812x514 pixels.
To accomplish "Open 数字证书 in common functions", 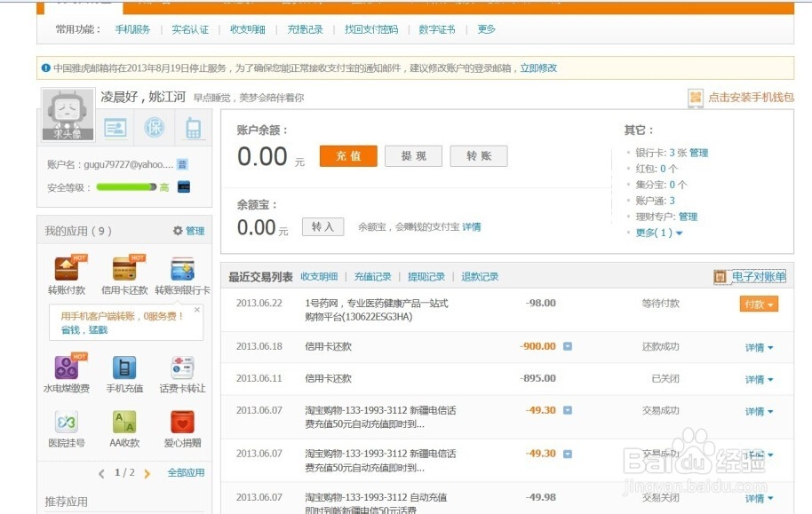I will [x=437, y=29].
